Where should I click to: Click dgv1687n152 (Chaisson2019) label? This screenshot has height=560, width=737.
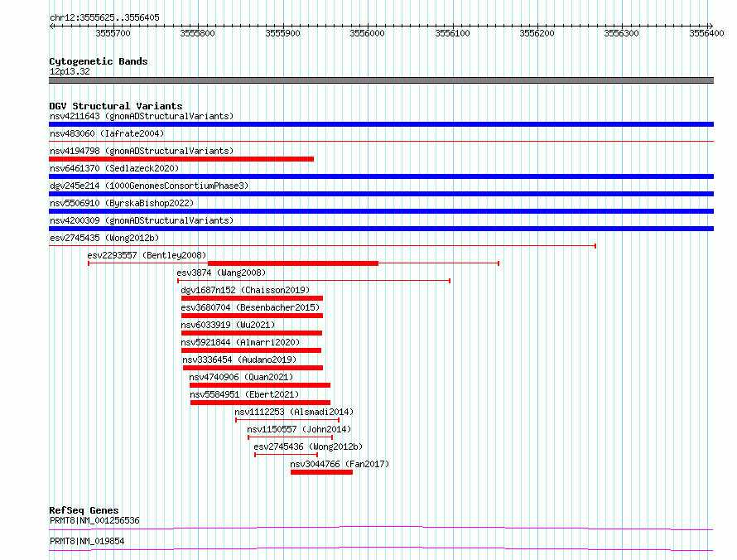[x=245, y=290]
